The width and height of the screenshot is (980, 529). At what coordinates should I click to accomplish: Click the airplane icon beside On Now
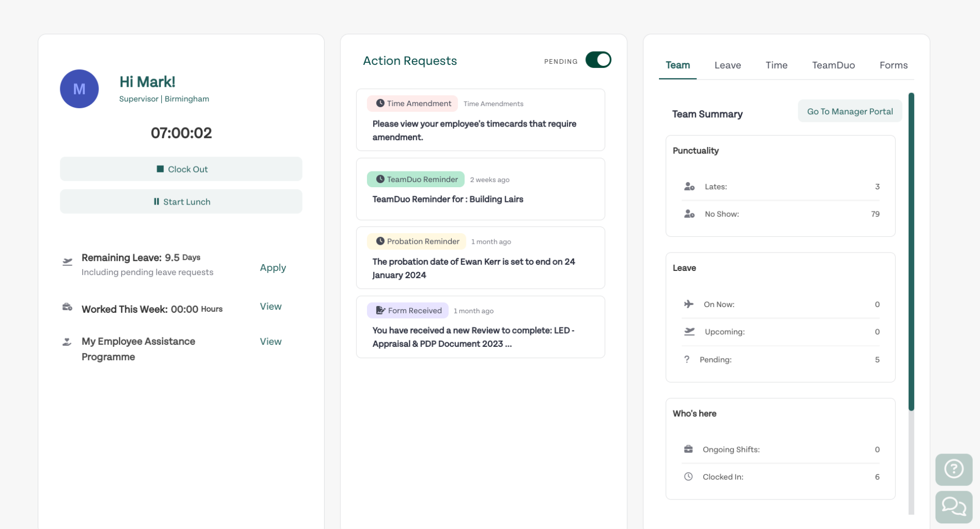[690, 304]
